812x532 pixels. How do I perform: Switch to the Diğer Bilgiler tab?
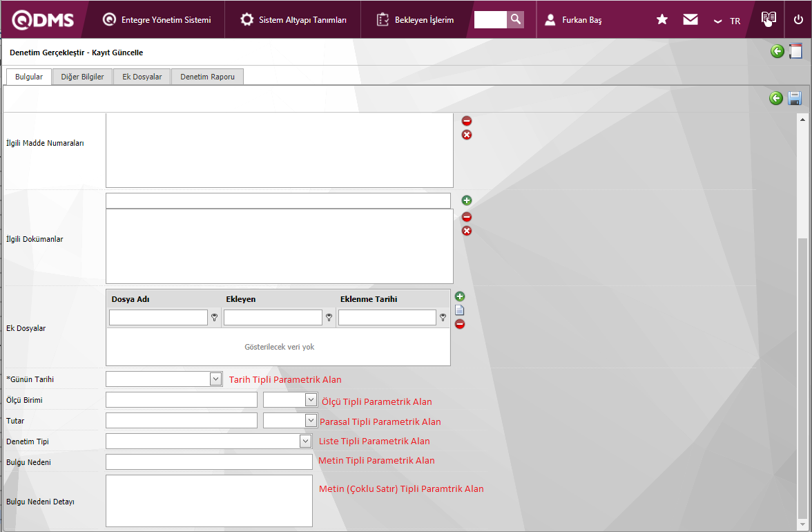(82, 77)
